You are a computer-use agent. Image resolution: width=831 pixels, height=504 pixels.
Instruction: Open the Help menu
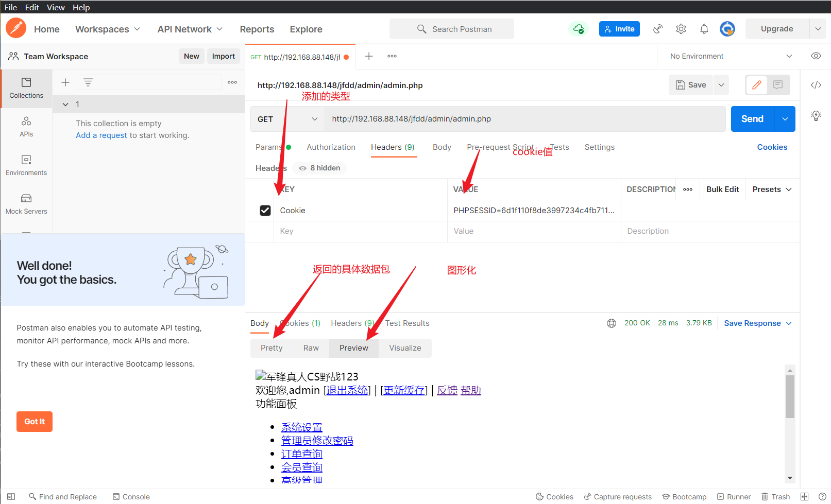[81, 7]
